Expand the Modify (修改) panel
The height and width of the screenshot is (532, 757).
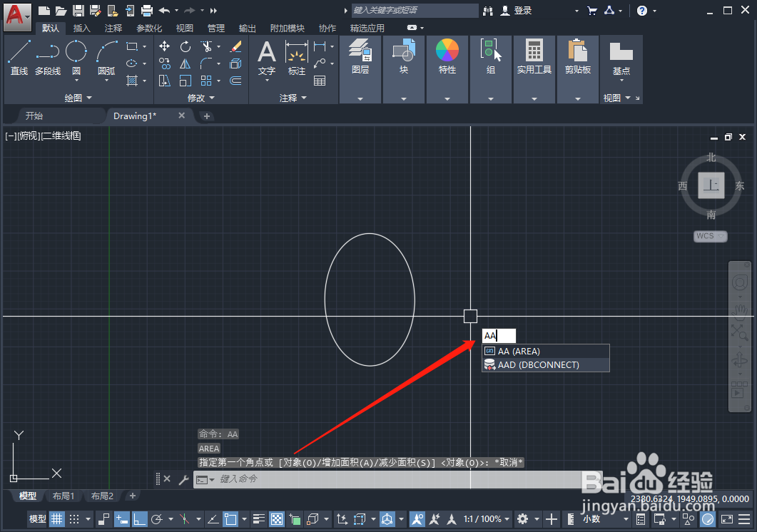pos(200,98)
